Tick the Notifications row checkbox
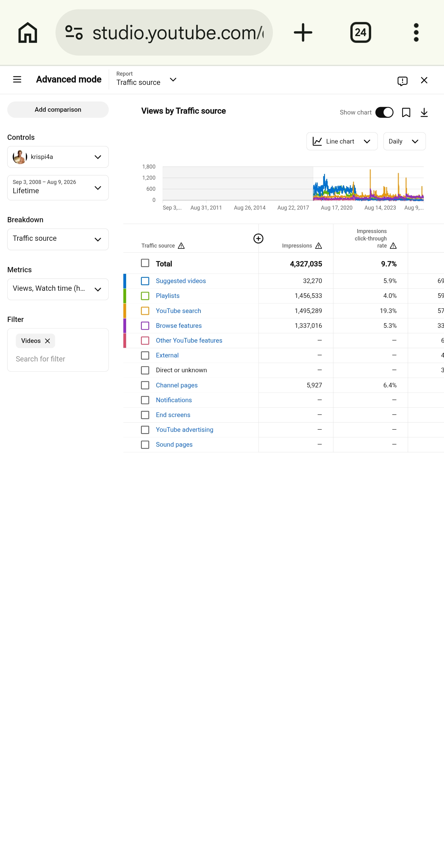 [x=145, y=400]
